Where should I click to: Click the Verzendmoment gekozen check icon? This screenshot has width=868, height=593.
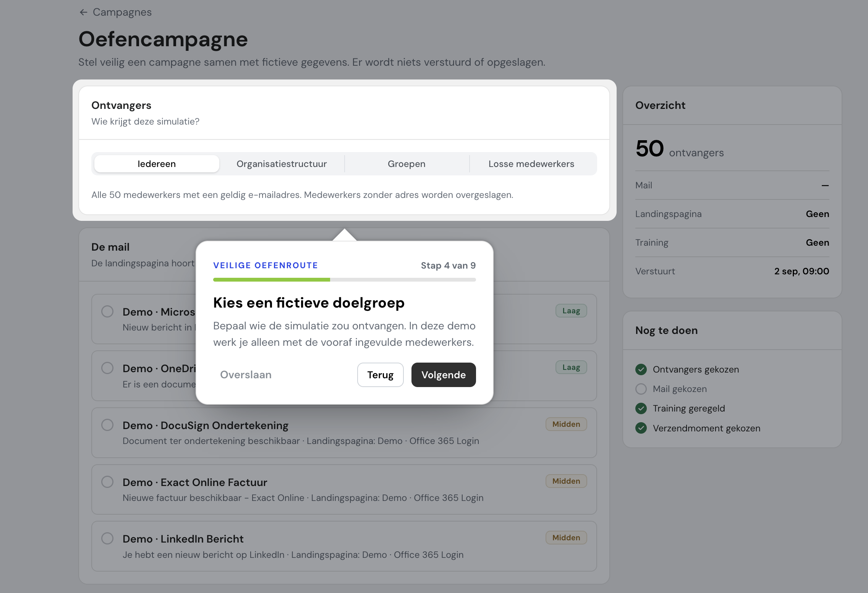641,428
